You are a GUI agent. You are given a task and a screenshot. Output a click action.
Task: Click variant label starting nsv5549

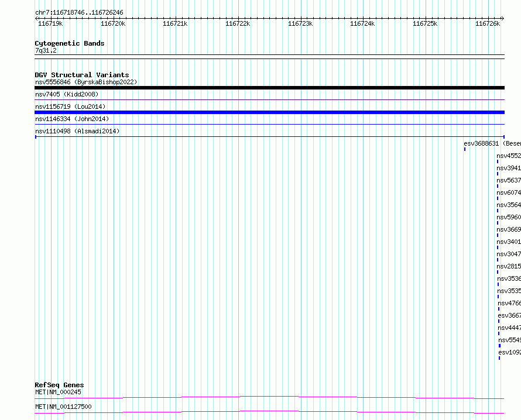510,340
